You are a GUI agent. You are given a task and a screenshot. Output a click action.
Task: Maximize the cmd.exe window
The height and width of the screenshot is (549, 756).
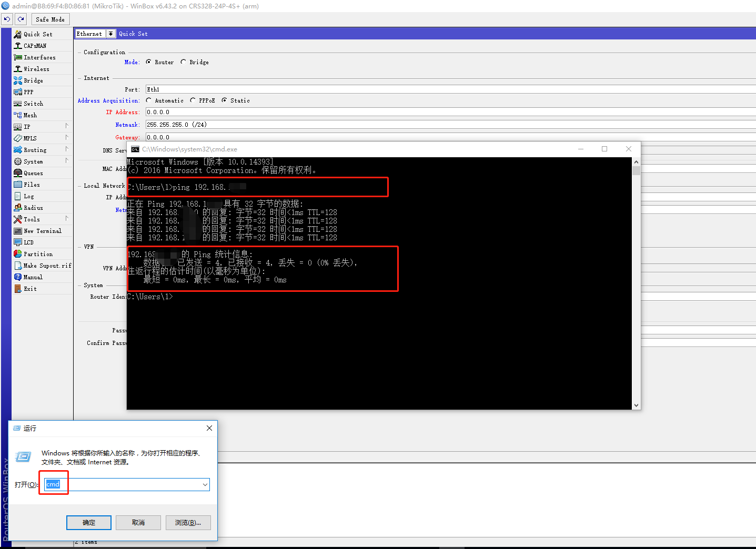point(604,149)
